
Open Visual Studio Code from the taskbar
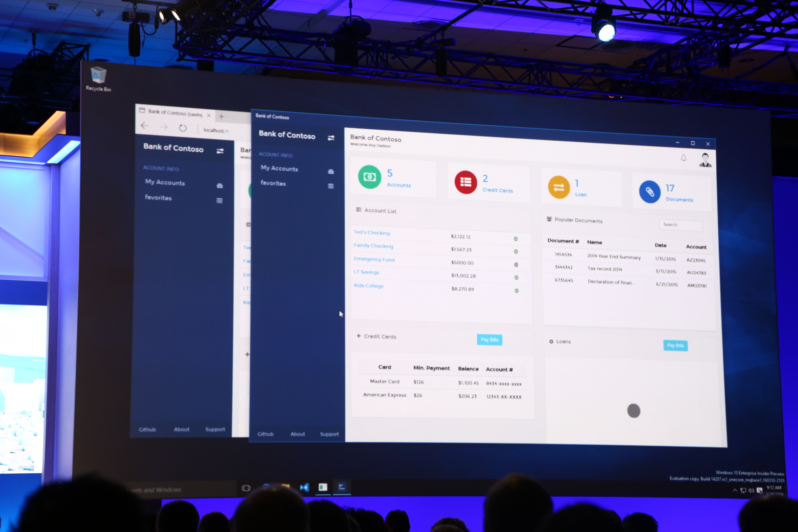(x=304, y=487)
